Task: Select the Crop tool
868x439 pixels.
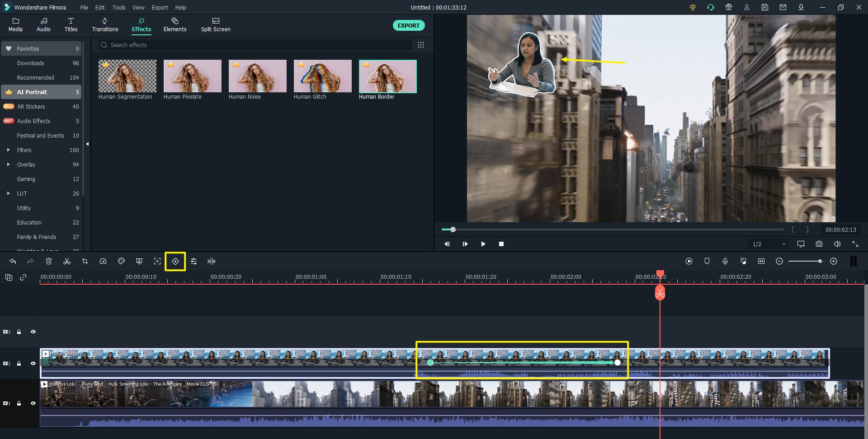Action: click(x=85, y=261)
